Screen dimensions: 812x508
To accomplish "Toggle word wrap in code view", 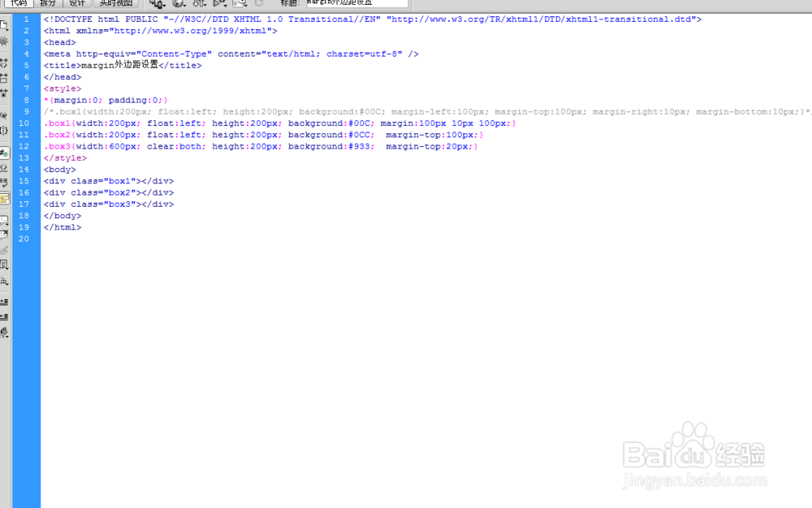I will click(4, 183).
